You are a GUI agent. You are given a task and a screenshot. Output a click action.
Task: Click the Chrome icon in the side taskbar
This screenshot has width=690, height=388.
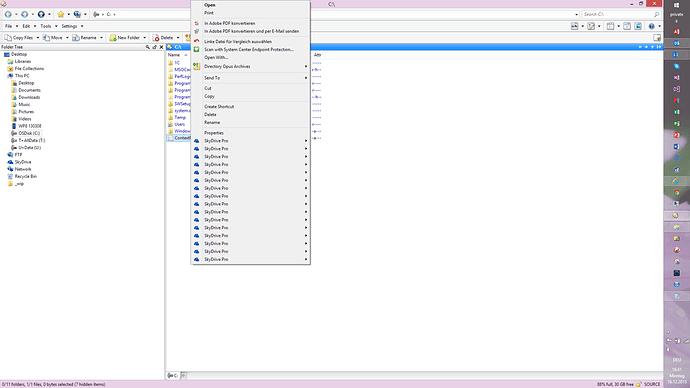point(677,193)
